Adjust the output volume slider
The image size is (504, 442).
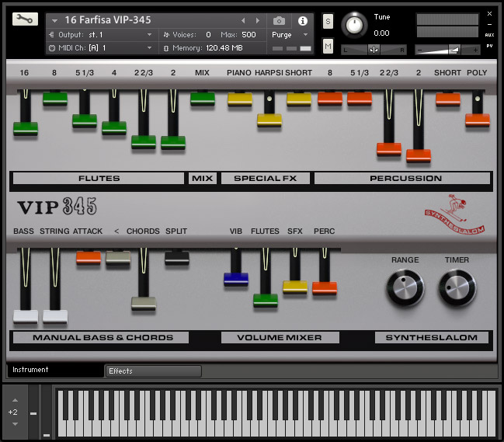(x=455, y=50)
